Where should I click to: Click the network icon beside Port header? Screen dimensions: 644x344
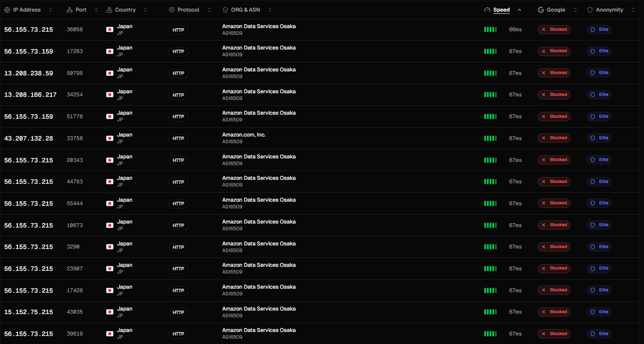click(70, 10)
